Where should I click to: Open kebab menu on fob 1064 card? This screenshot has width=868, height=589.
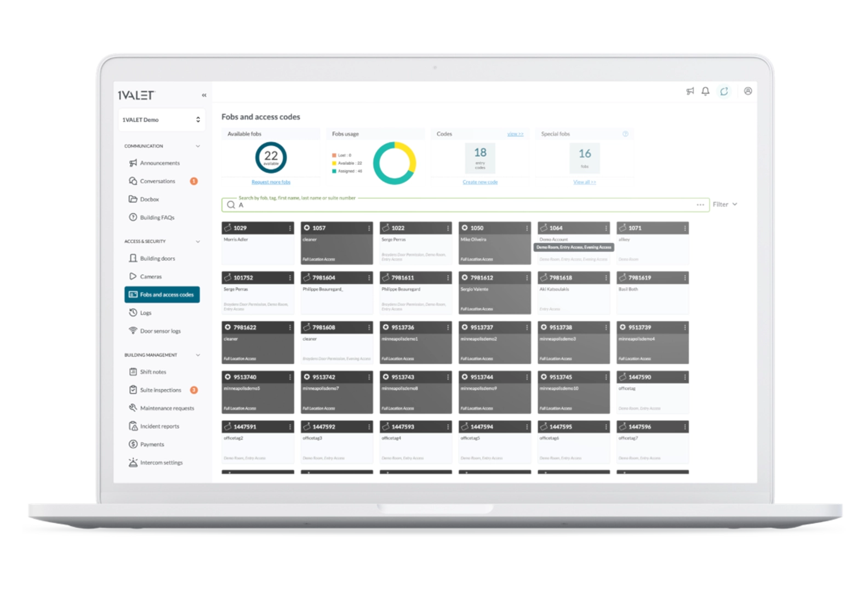coord(606,228)
